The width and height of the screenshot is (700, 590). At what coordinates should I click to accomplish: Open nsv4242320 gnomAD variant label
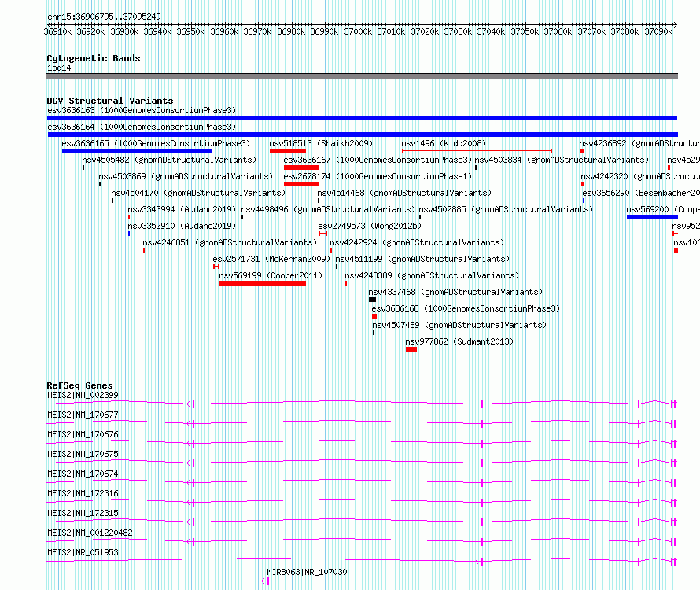coord(640,176)
